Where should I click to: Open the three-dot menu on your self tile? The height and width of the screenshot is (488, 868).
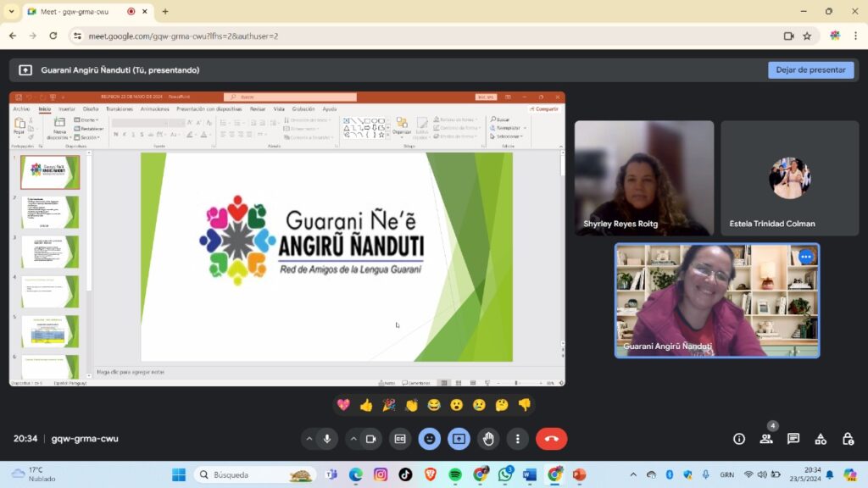click(x=806, y=257)
